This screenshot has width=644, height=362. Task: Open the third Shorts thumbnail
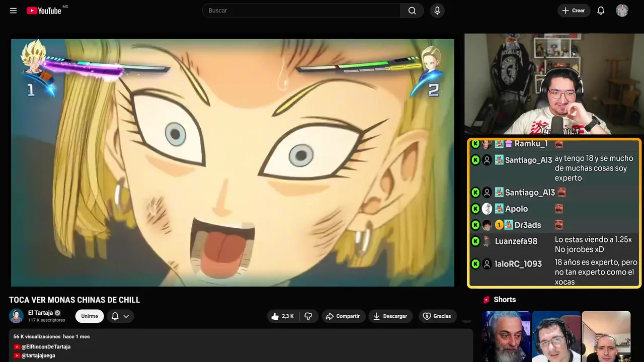[606, 336]
